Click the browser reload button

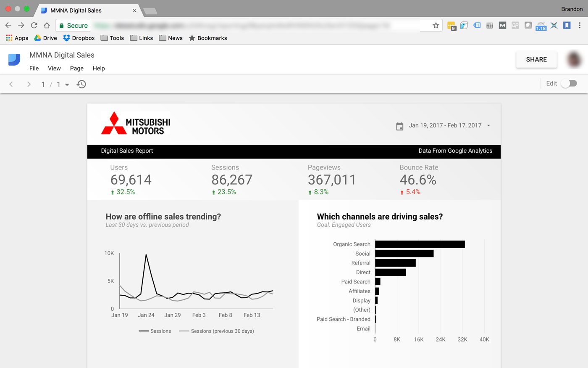pyautogui.click(x=34, y=25)
